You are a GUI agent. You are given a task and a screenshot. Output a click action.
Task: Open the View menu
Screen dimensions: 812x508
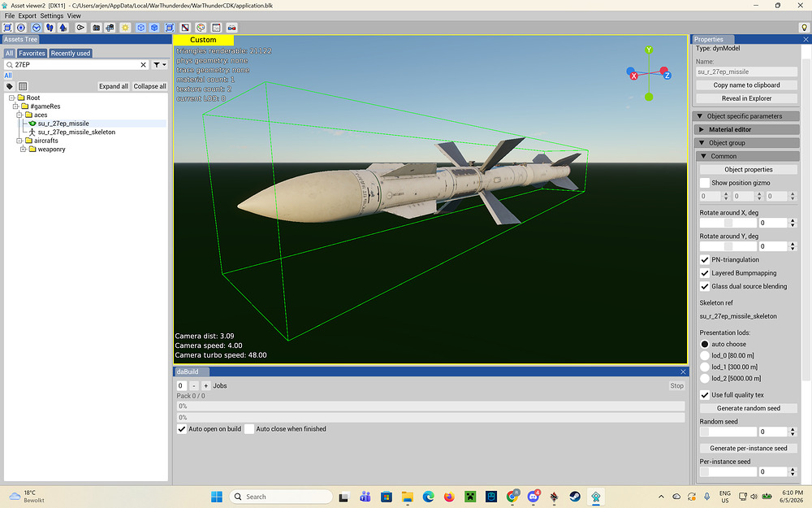pyautogui.click(x=74, y=15)
